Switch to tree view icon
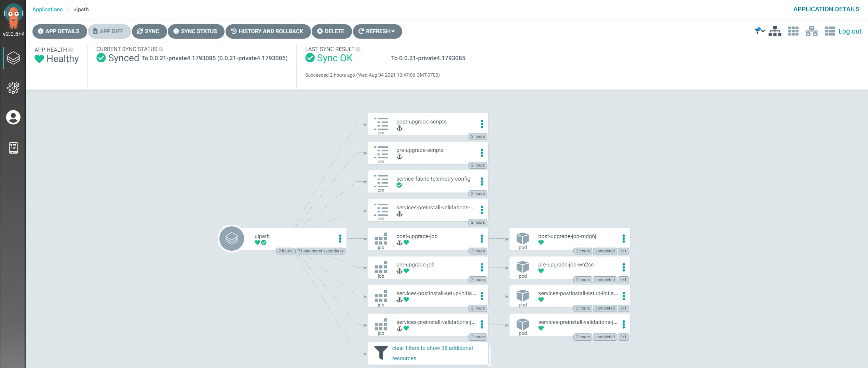This screenshot has width=868, height=368. point(775,31)
